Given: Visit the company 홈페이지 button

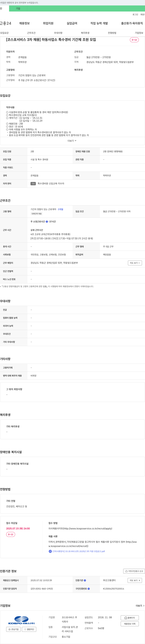Looking at the screenshot, I should pos(130,618).
